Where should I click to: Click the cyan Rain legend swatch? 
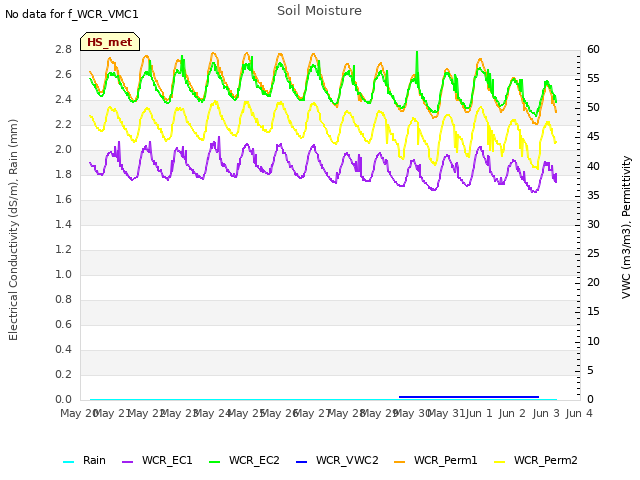point(68,462)
